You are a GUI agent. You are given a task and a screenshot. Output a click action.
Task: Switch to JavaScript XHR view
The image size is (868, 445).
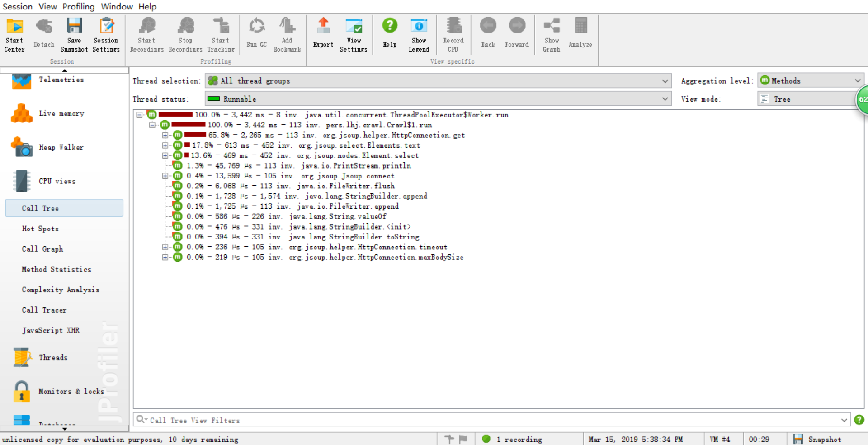(51, 330)
